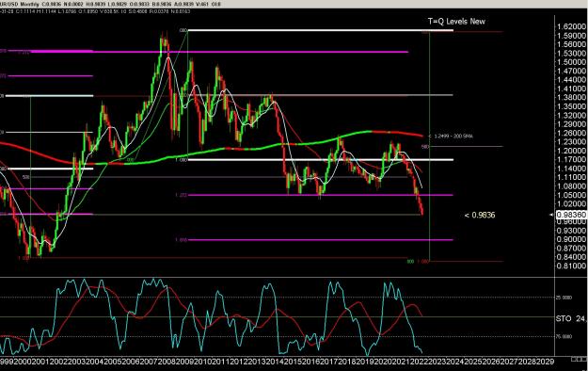Click the 75.0000 stochastic scale label
The height and width of the screenshot is (371, 588).
[x=564, y=337]
